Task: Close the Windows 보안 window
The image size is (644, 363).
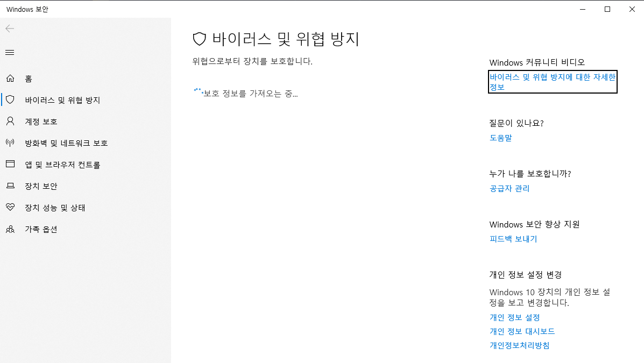Action: 632,9
